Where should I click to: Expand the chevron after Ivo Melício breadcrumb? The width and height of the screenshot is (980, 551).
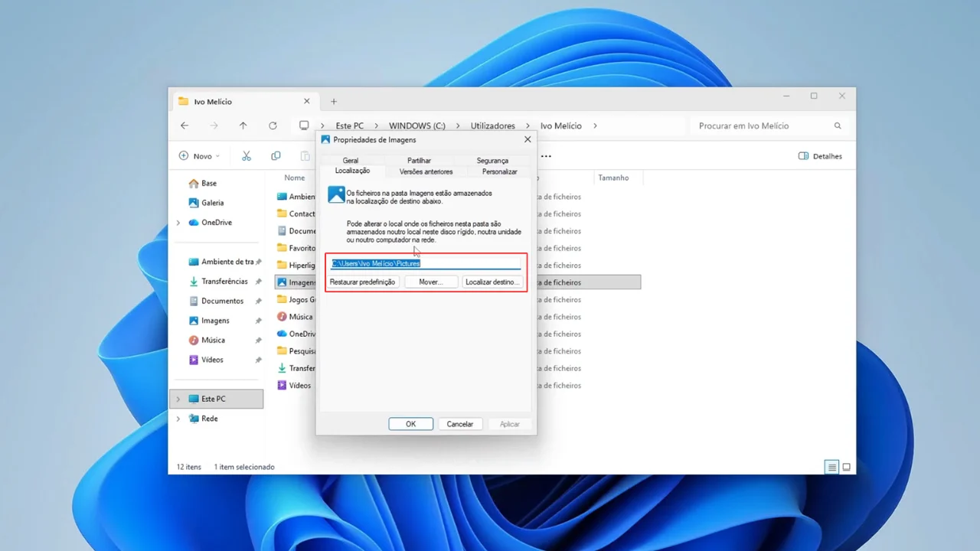pyautogui.click(x=595, y=126)
